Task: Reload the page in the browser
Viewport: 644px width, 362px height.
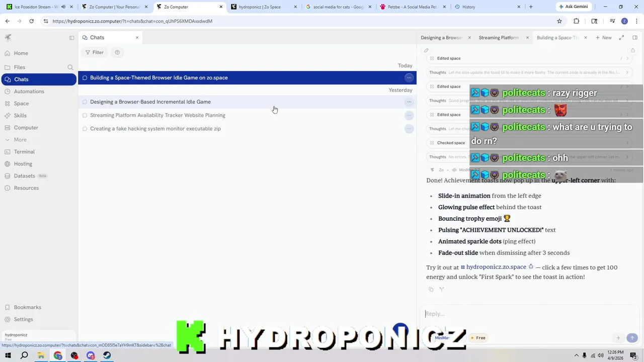Action: 31,21
